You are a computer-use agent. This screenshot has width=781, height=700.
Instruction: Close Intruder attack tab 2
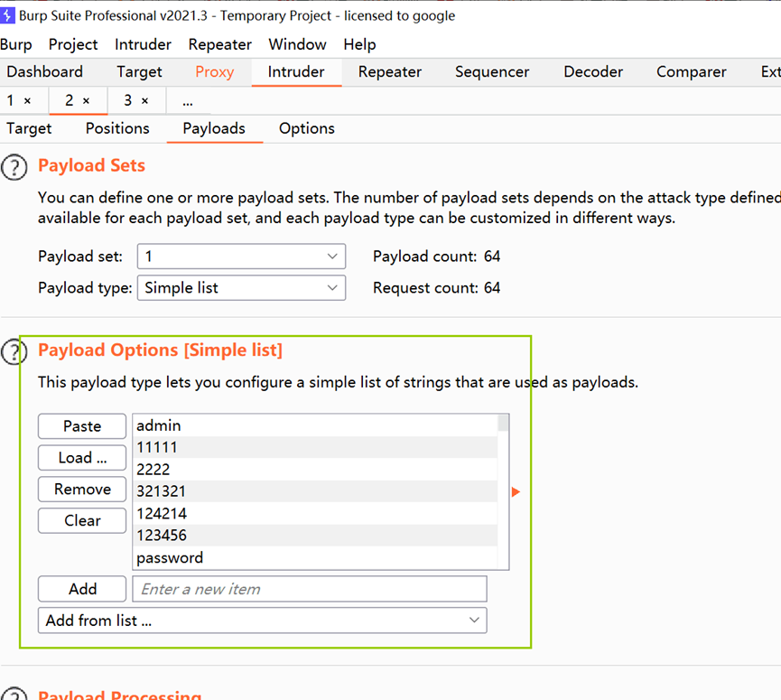tap(86, 100)
